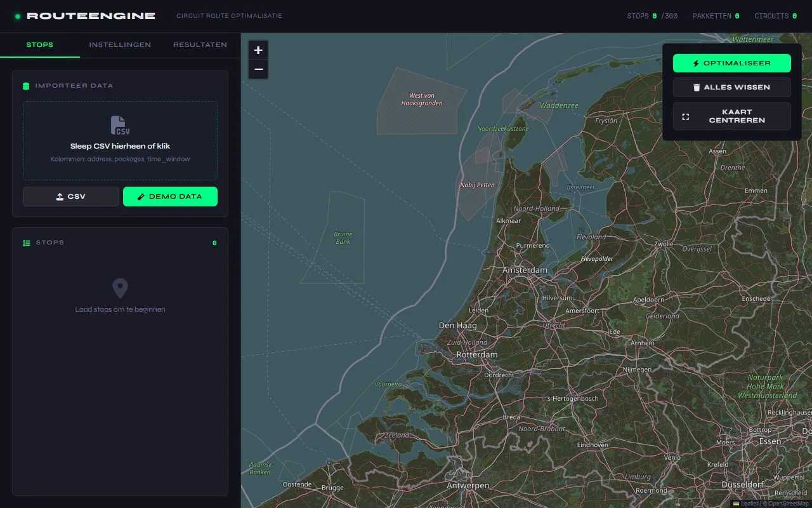Click 'West van Haaksgronden' map label
This screenshot has width=812, height=508.
click(x=422, y=99)
